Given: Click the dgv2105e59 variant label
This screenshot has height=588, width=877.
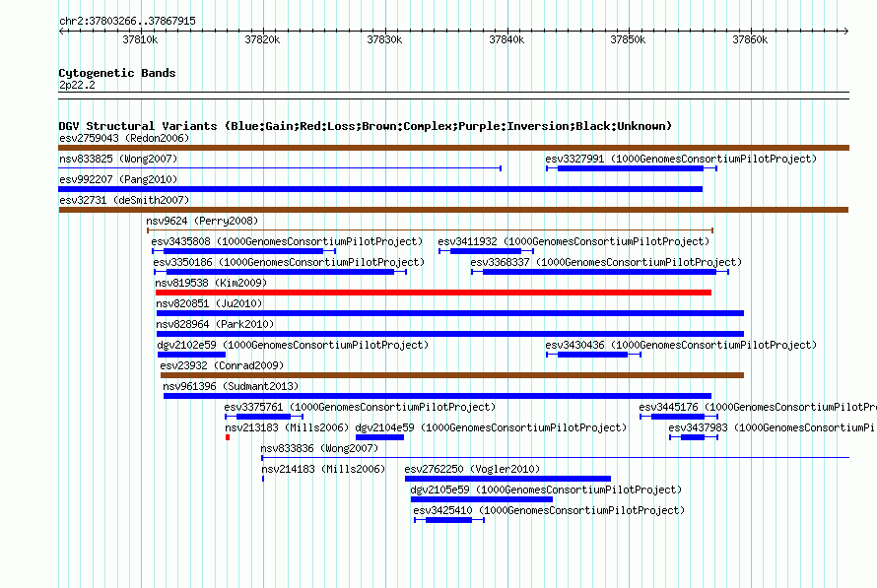Looking at the screenshot, I should 546,490.
